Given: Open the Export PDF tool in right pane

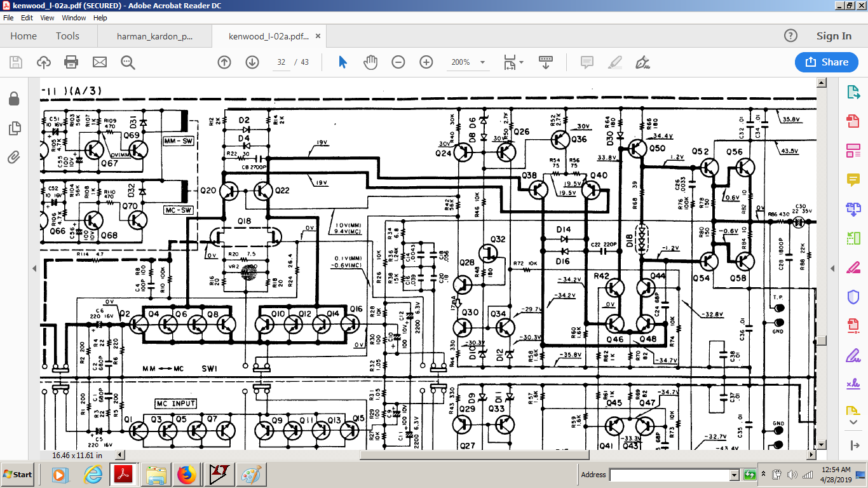Looking at the screenshot, I should point(853,93).
